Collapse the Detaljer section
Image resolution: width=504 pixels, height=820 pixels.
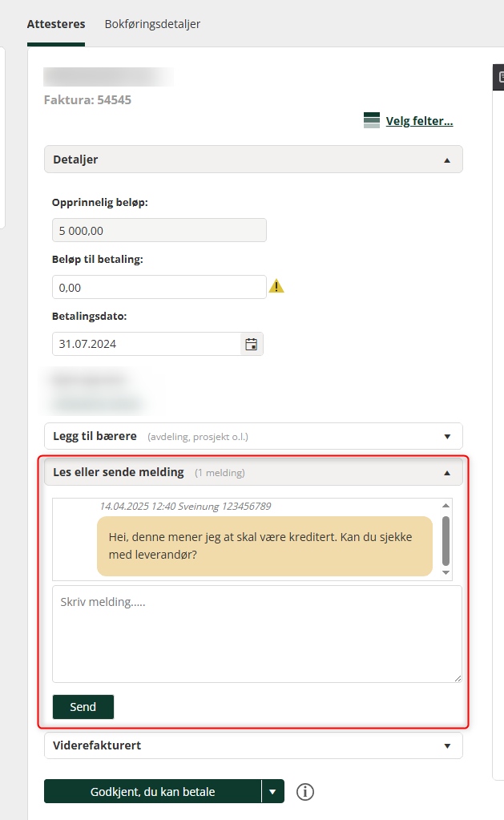pyautogui.click(x=253, y=160)
